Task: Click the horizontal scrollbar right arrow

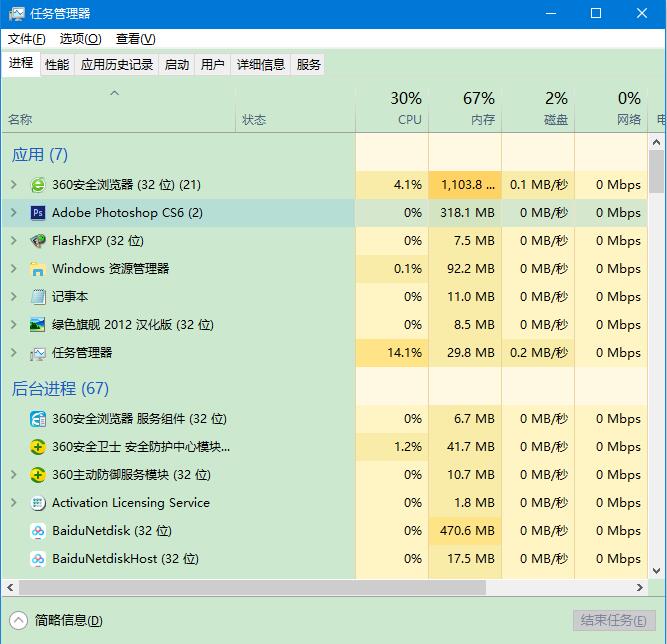Action: pyautogui.click(x=639, y=587)
